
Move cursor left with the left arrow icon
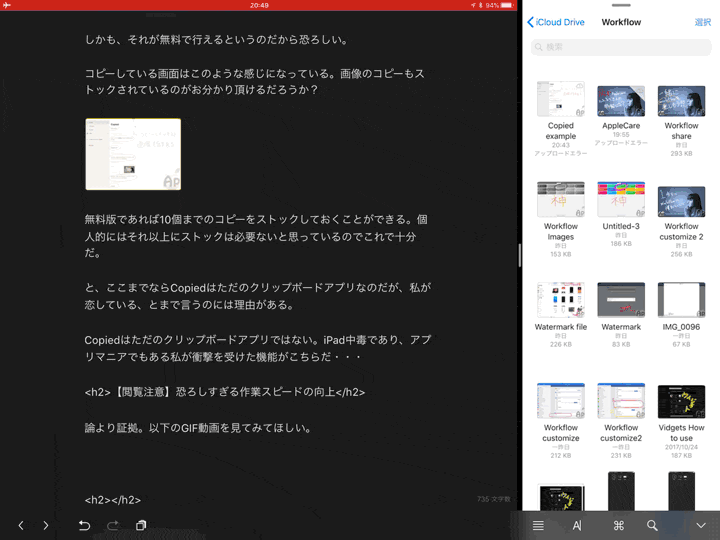pyautogui.click(x=21, y=525)
